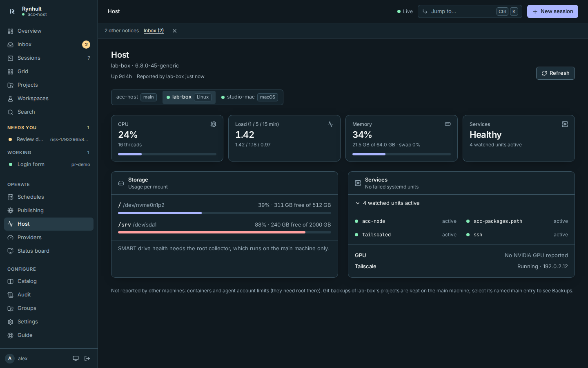Dismiss the notices bar with X
This screenshot has width=588, height=368.
pyautogui.click(x=174, y=31)
